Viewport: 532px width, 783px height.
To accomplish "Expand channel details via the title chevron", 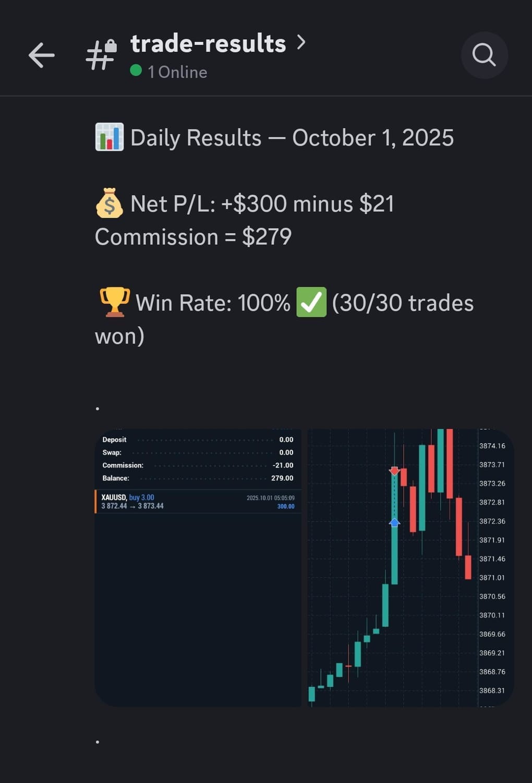I will [x=301, y=42].
